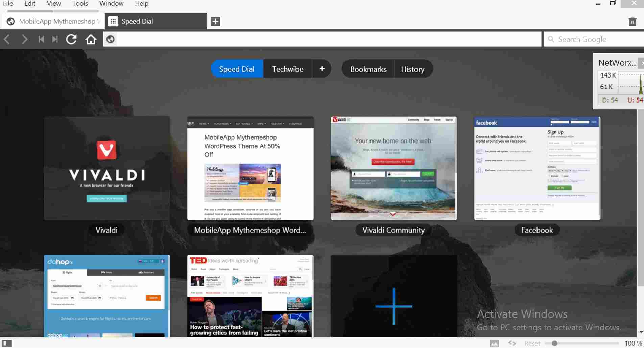Click the globe icon on MobileApp tab

[11, 21]
